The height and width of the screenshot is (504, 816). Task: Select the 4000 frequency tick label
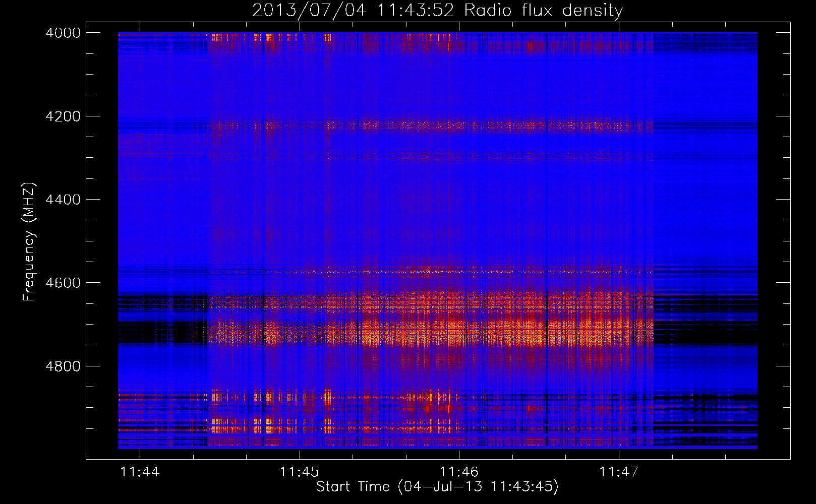tap(63, 33)
